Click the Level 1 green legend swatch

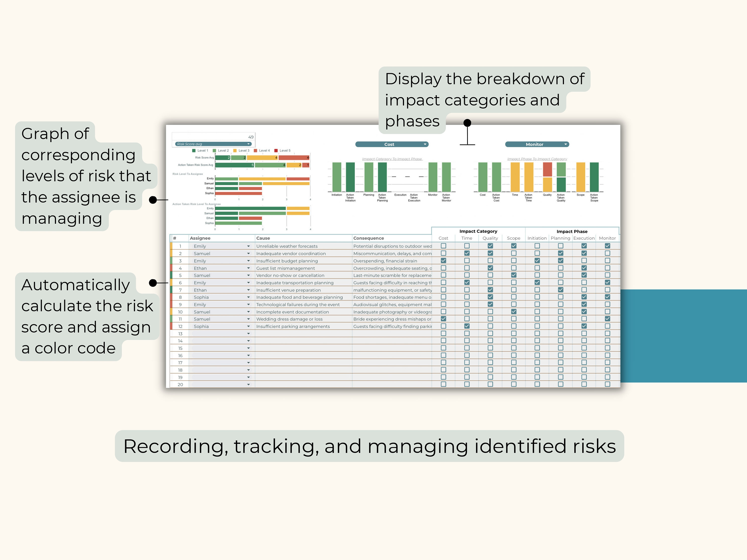pyautogui.click(x=194, y=151)
